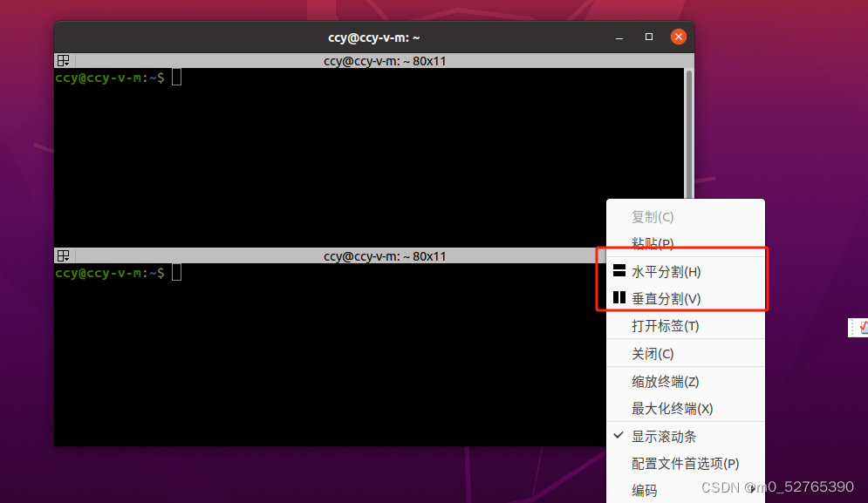Select 垂直分割(V) vertical split option
Image resolution: width=868 pixels, height=503 pixels.
686,299
